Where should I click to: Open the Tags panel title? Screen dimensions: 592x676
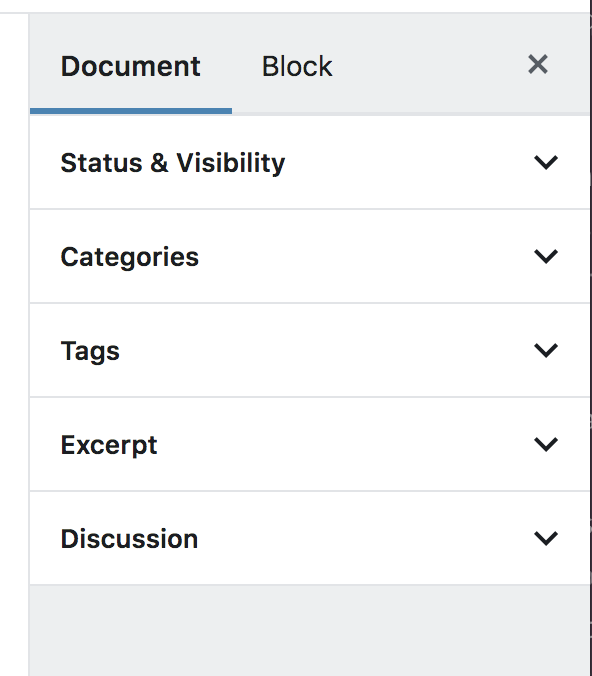pyautogui.click(x=90, y=351)
